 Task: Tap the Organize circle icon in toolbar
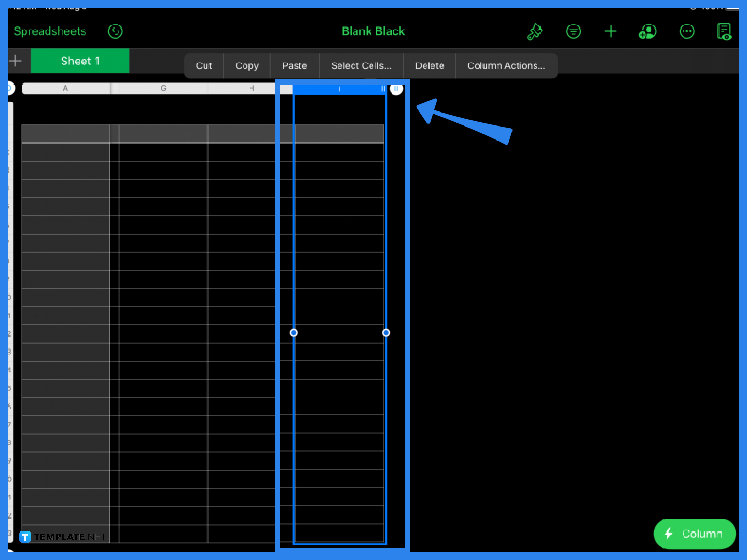click(574, 31)
